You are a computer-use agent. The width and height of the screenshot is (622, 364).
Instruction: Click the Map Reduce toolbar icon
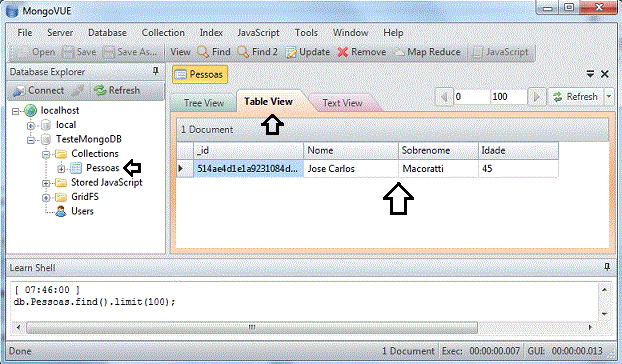tap(399, 52)
